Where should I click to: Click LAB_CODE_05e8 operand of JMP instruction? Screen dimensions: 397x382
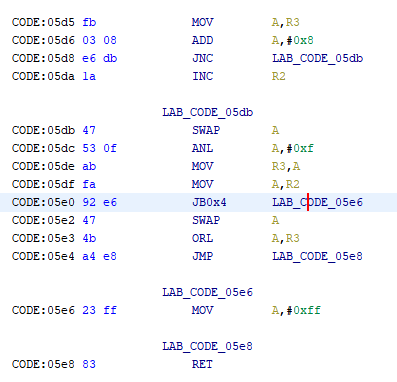[x=317, y=256]
